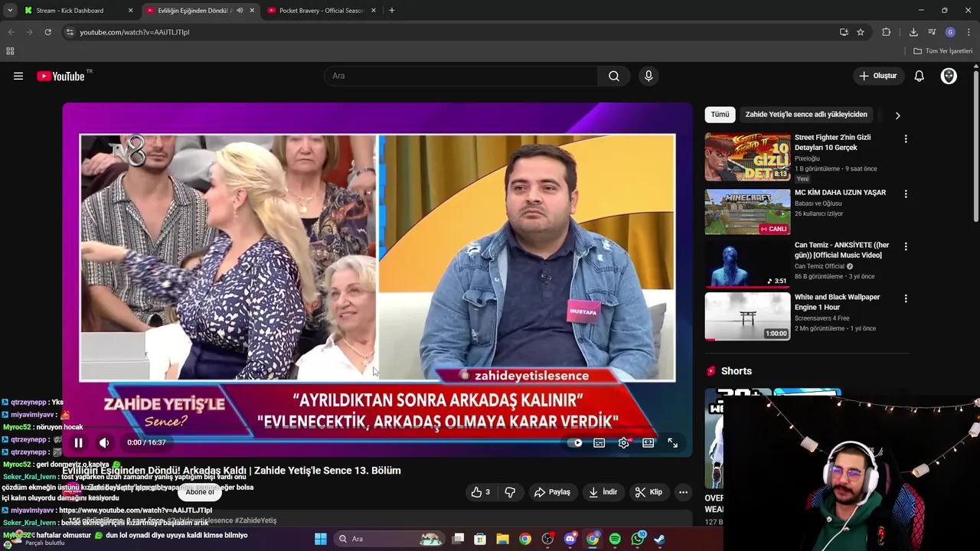Switch player to theater mode

[x=648, y=442]
